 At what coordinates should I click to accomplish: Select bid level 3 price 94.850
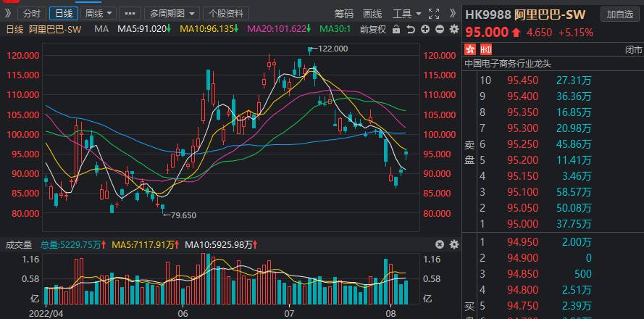point(522,274)
